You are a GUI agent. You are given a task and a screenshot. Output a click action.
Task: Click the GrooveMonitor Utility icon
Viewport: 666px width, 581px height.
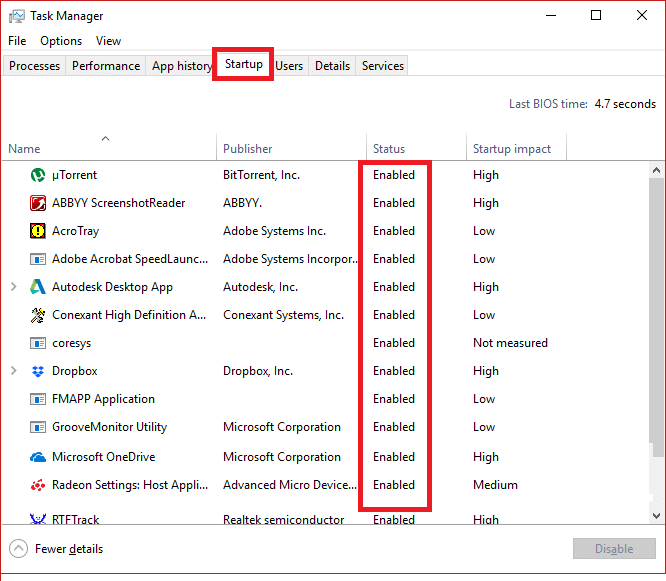coord(38,427)
